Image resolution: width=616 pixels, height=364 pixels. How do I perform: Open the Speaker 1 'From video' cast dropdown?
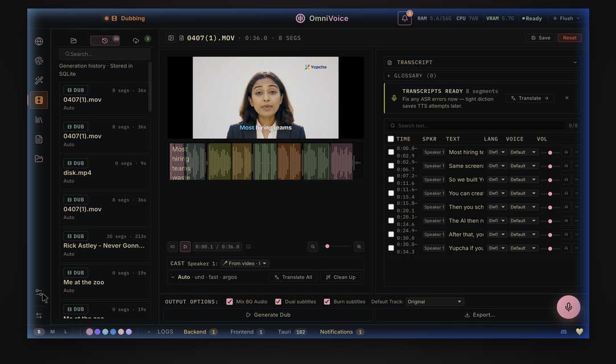pyautogui.click(x=245, y=263)
